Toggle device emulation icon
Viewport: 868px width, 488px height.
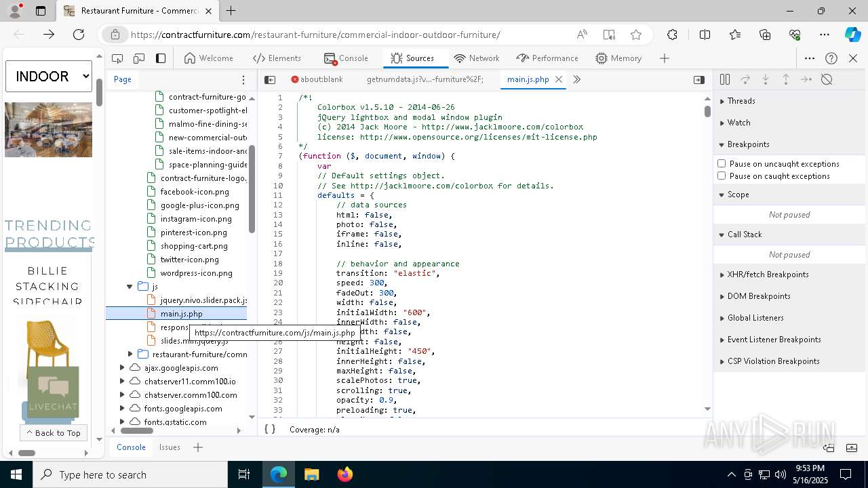[x=139, y=58]
